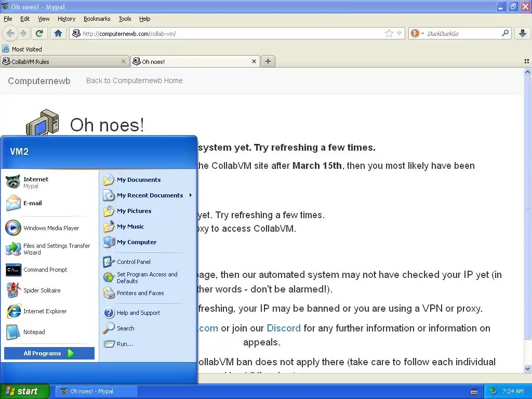Open My Pictures folder
Viewport: 532px width, 399px height.
pyautogui.click(x=148, y=211)
